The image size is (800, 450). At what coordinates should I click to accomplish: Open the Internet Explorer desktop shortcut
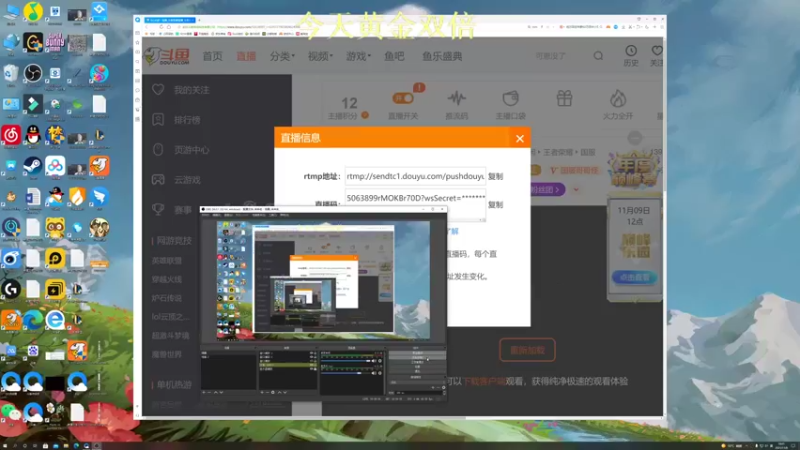(x=55, y=320)
